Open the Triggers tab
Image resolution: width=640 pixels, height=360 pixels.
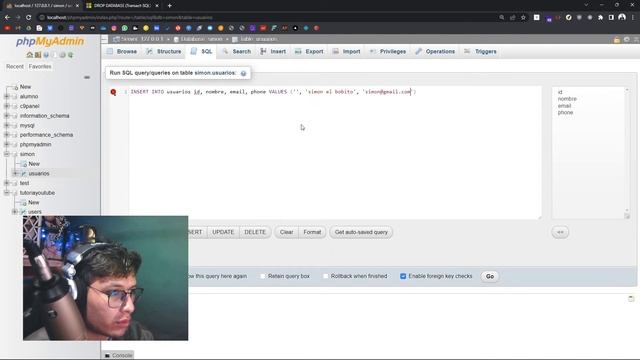tap(480, 51)
